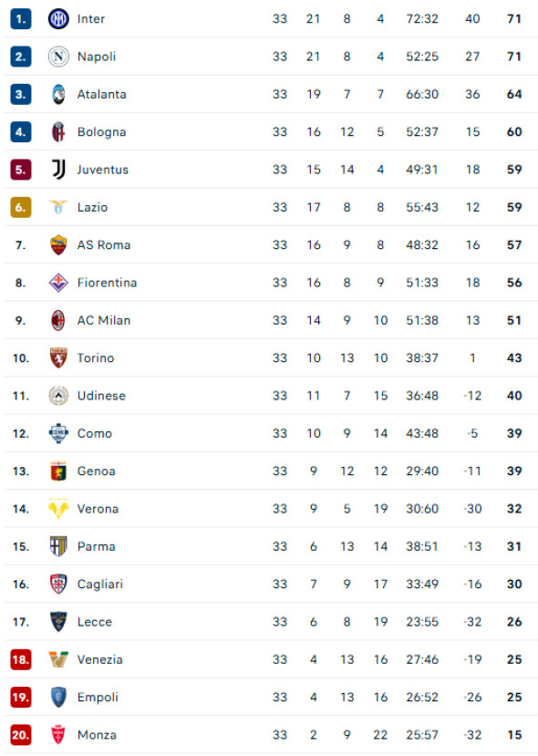The height and width of the screenshot is (756, 538).
Task: Click the AC Milan crest icon
Action: (x=58, y=320)
